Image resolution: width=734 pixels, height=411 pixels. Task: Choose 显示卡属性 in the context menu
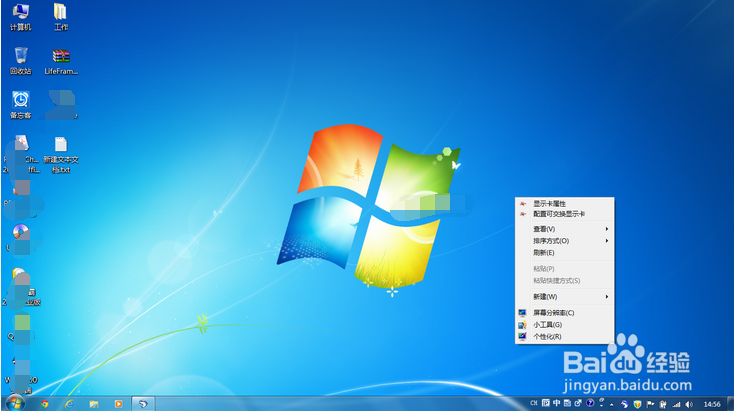(x=565, y=204)
